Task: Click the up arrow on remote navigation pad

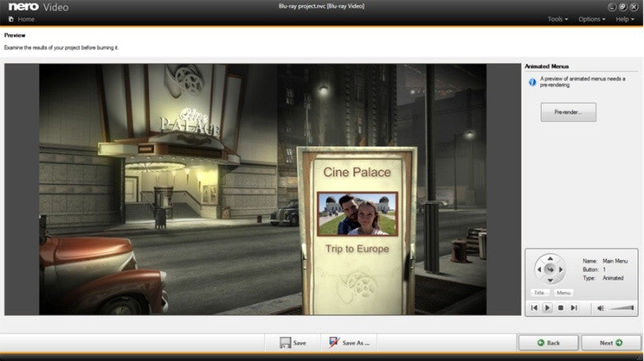Action: 550,258
